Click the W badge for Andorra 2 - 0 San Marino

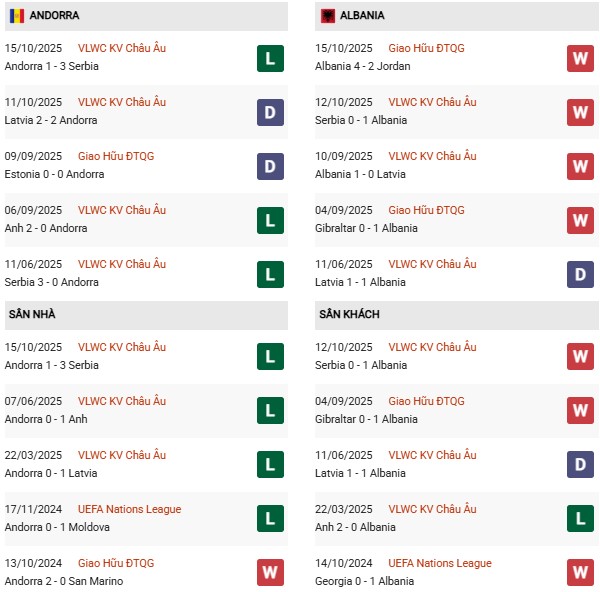tap(269, 573)
